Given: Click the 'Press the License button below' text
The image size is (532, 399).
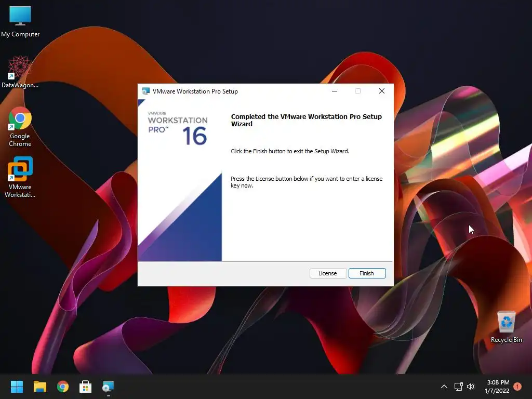Looking at the screenshot, I should click(x=307, y=182).
